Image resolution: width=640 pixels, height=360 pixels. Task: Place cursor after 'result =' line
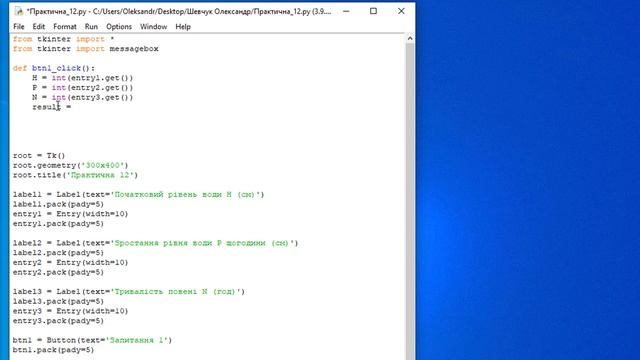pos(72,107)
